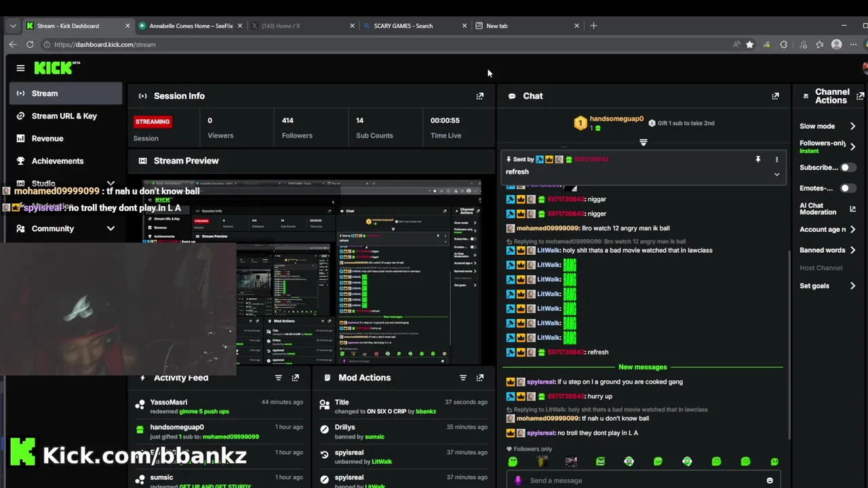
Task: Expand Followers-only settings chevron
Action: [852, 146]
